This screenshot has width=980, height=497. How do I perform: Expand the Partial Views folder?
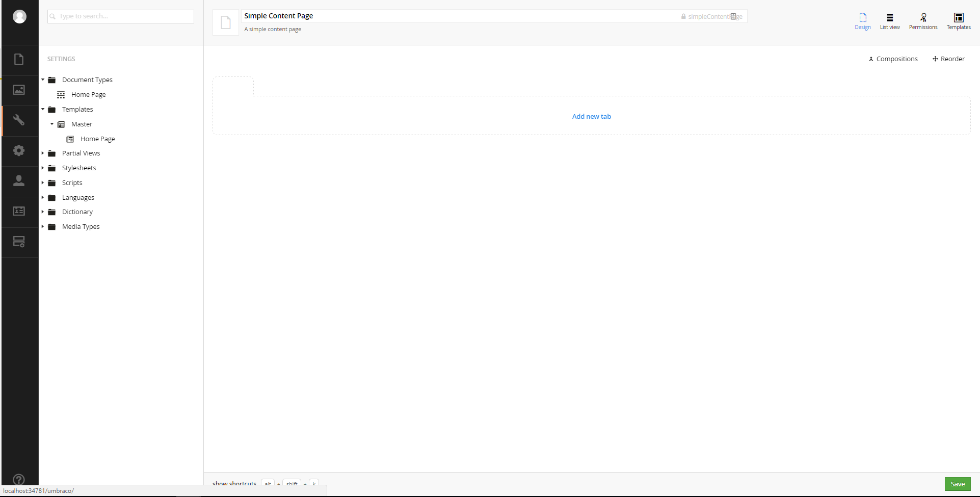point(43,153)
